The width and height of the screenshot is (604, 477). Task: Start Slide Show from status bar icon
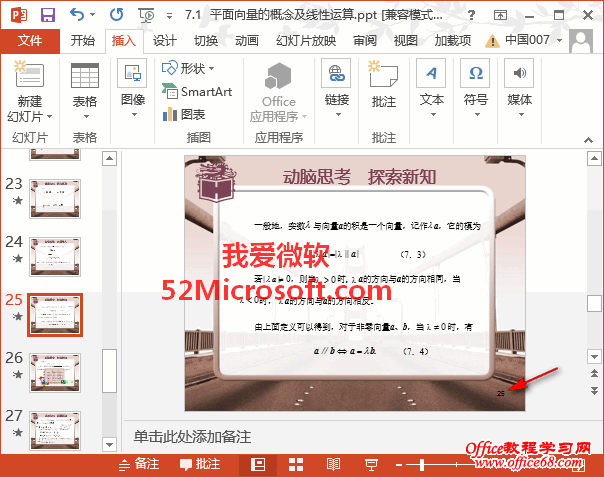click(x=371, y=464)
